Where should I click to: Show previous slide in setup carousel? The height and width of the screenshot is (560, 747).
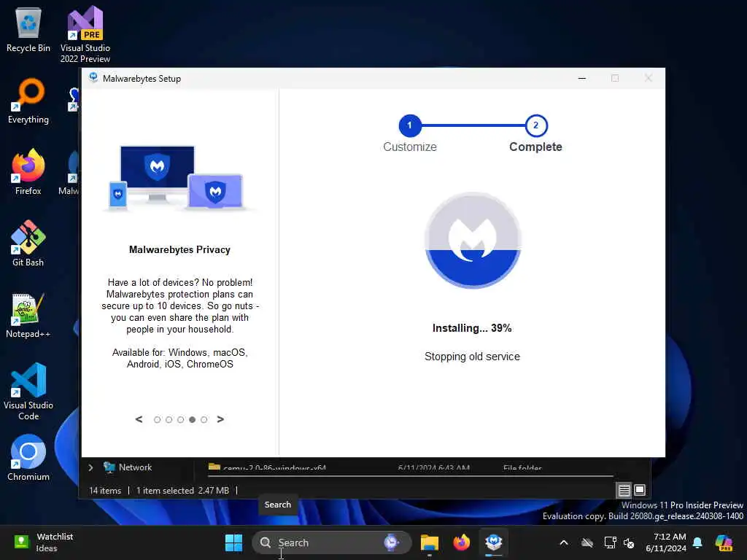pos(139,419)
